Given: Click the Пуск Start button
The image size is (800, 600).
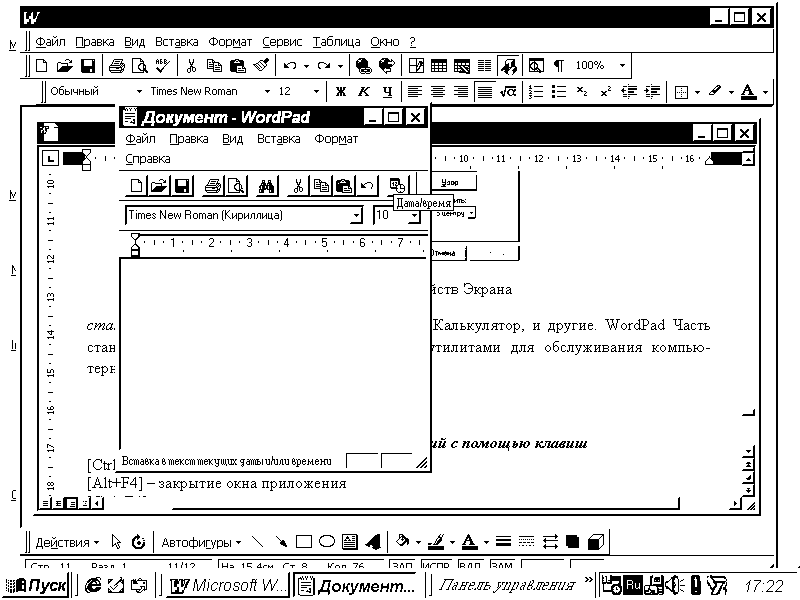Looking at the screenshot, I should click(x=35, y=585).
